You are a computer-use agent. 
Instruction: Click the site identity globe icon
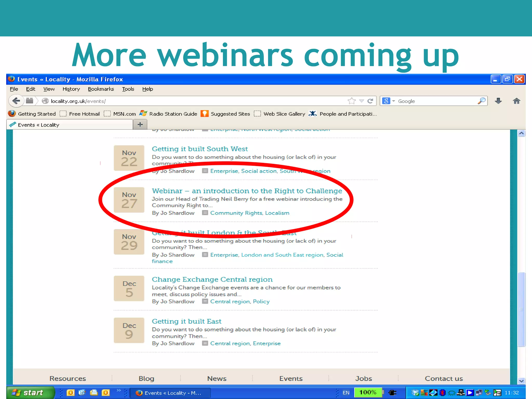coord(45,101)
